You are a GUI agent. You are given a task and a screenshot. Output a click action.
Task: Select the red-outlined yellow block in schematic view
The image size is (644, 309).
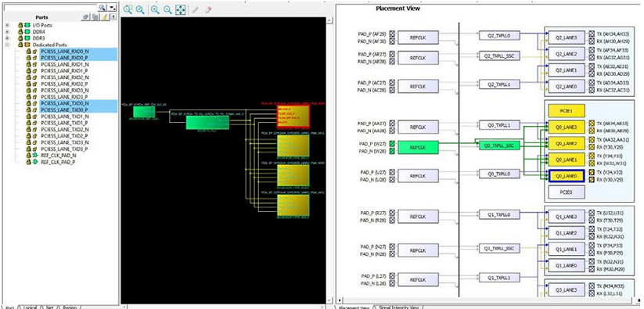point(293,117)
